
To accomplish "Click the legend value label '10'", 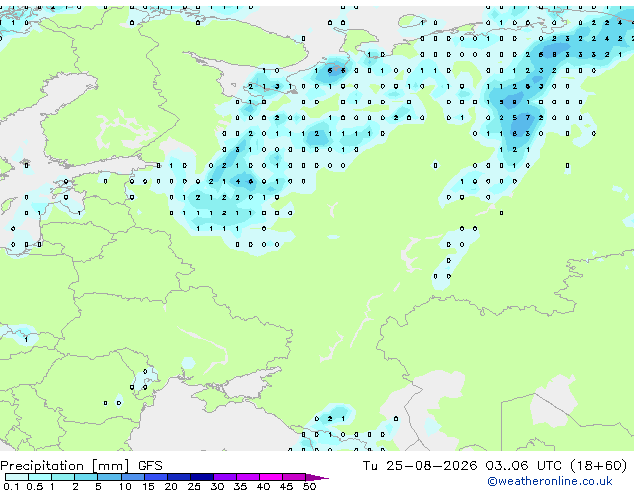I will pyautogui.click(x=125, y=486).
